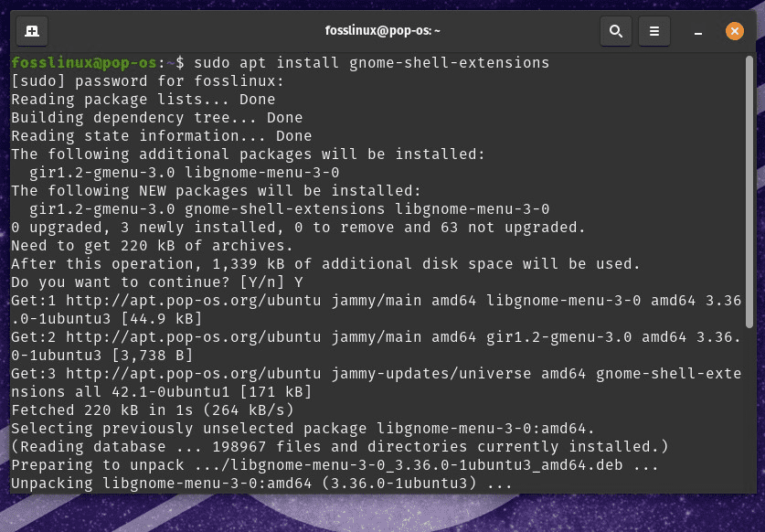The width and height of the screenshot is (765, 532).
Task: Click the '[sudo] password for fosslinux:' line
Action: [147, 81]
